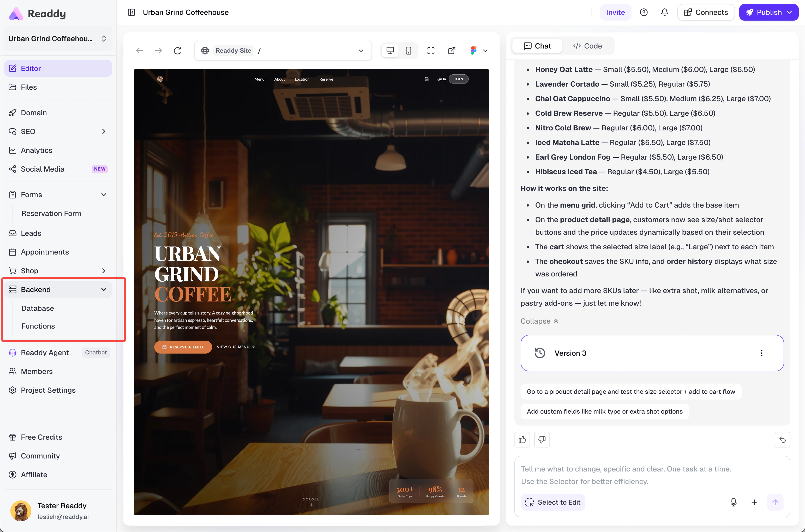The image size is (805, 532).
Task: Click View Our Menu link in preview
Action: click(x=236, y=347)
